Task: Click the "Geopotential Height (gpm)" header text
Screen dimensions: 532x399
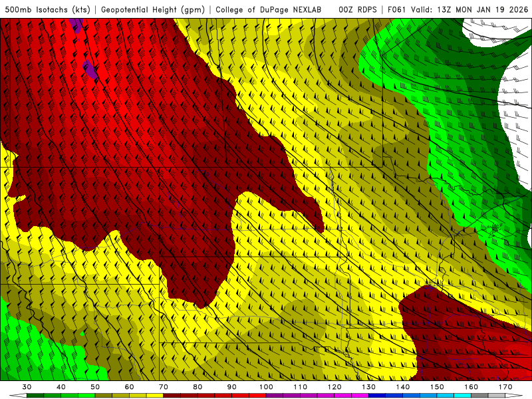Action: 153,9
